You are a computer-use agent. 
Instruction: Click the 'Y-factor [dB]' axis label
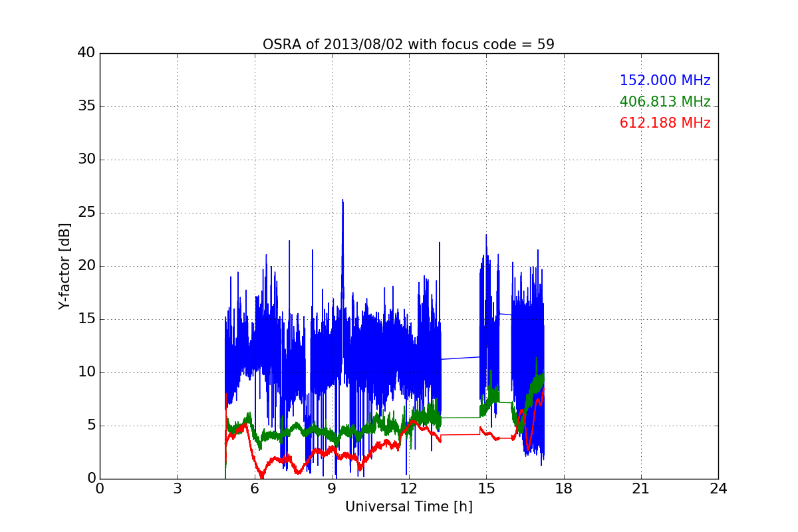coord(65,266)
